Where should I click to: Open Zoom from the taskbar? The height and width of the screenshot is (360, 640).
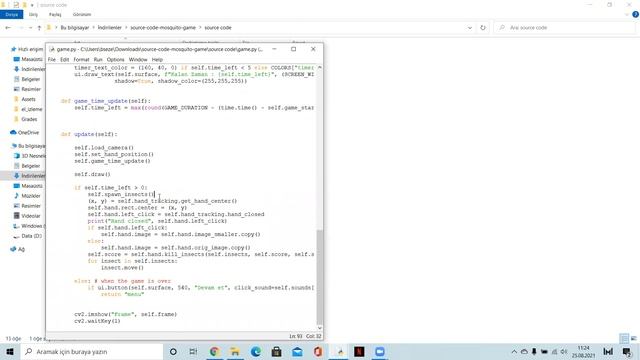380,351
